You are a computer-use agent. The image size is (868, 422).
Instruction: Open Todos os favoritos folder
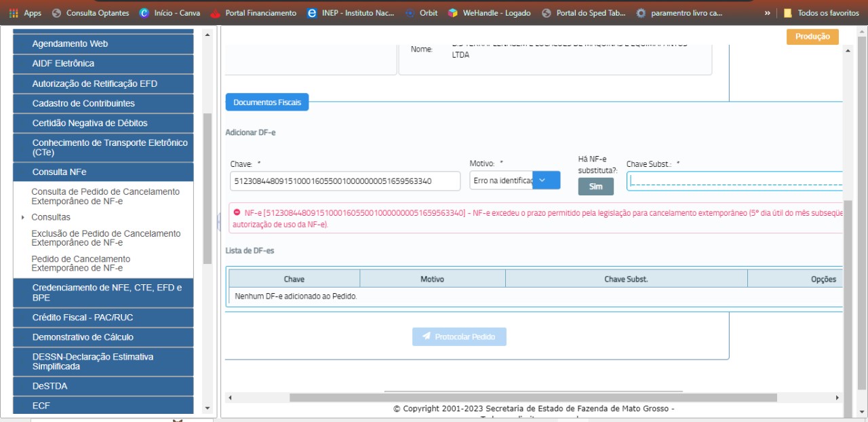pyautogui.click(x=821, y=13)
